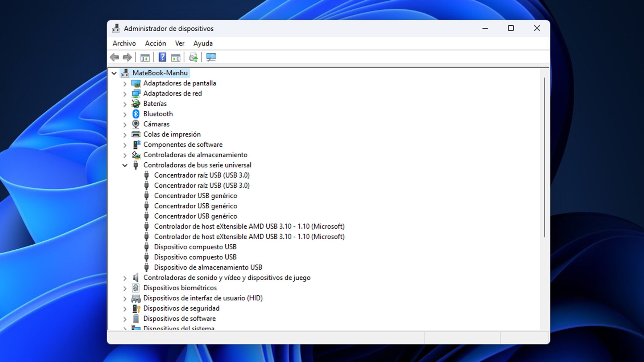Expand Dispositivos biométricos
Image resolution: width=644 pixels, height=362 pixels.
(x=125, y=288)
